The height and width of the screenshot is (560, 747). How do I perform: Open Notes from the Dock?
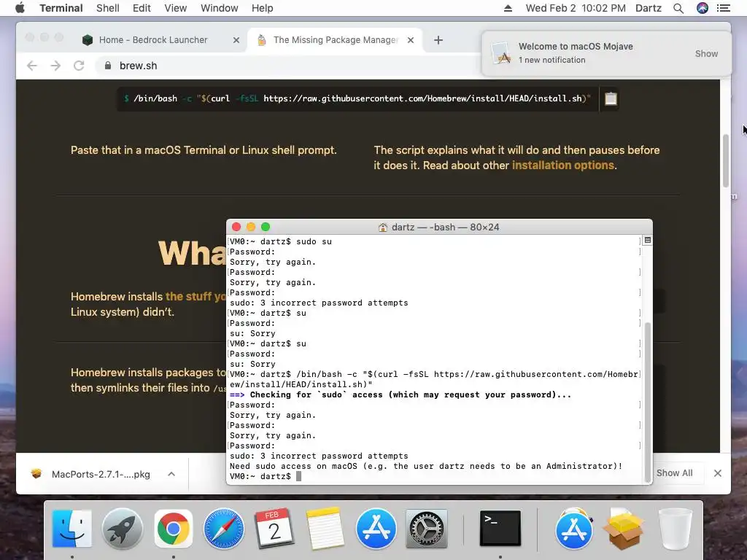325,528
